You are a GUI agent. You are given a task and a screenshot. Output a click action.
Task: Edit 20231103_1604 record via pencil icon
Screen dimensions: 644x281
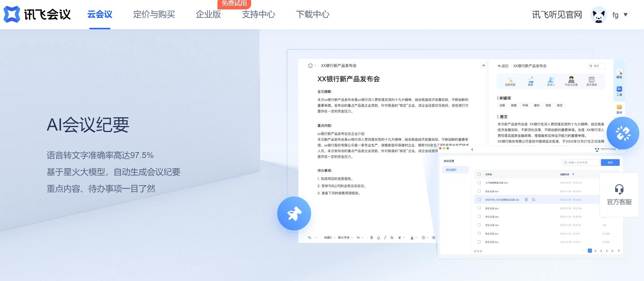point(534,200)
